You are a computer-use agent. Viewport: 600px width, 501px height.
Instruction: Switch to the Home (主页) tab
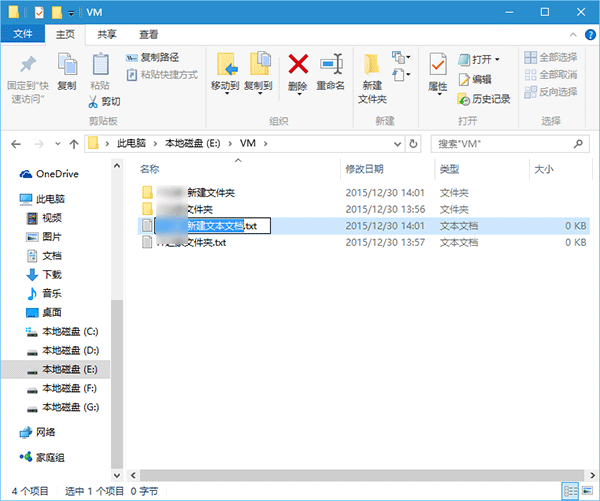point(65,34)
